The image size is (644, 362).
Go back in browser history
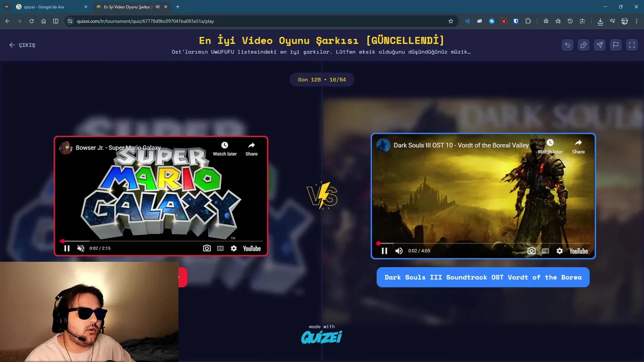(x=7, y=21)
